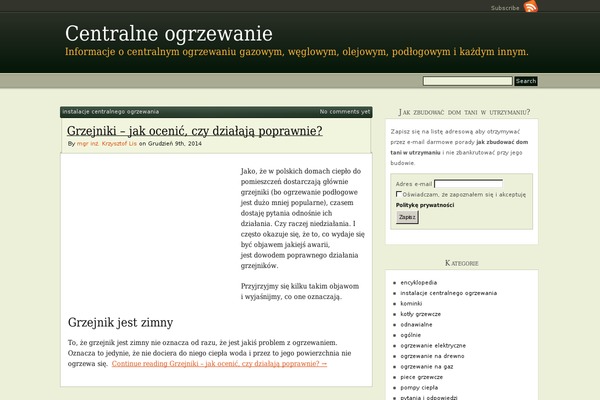The height and width of the screenshot is (400, 600).
Task: Open the kominki category
Action: click(x=411, y=304)
